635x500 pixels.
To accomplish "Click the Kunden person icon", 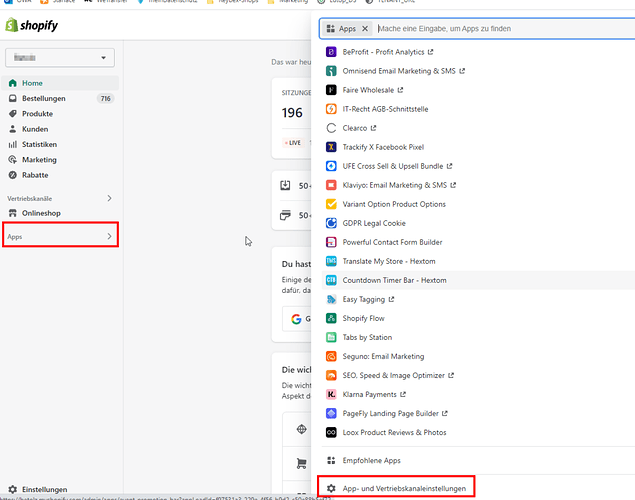I will (13, 129).
